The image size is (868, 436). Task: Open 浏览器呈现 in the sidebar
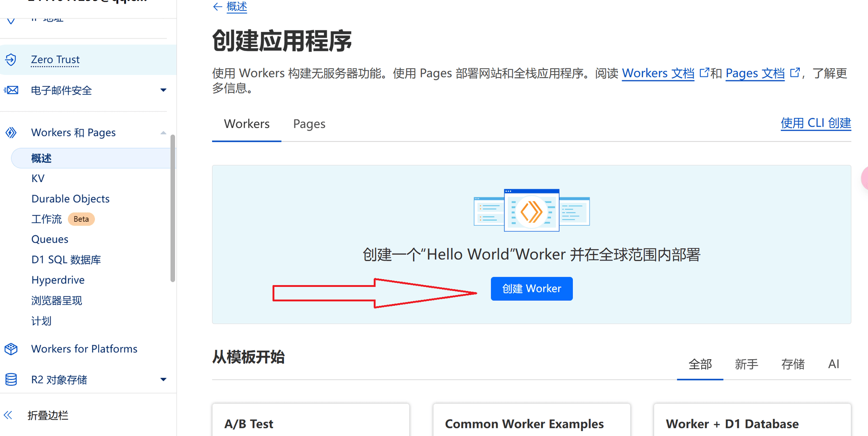[x=57, y=300]
